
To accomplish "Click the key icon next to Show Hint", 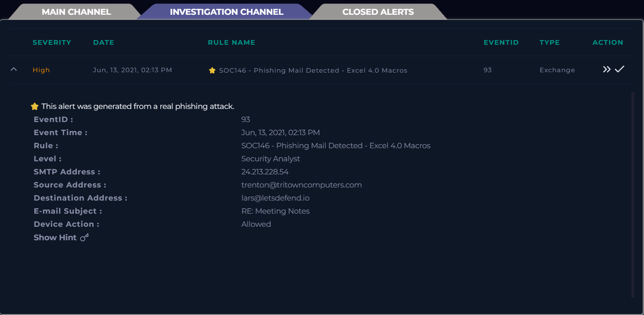I will 85,237.
